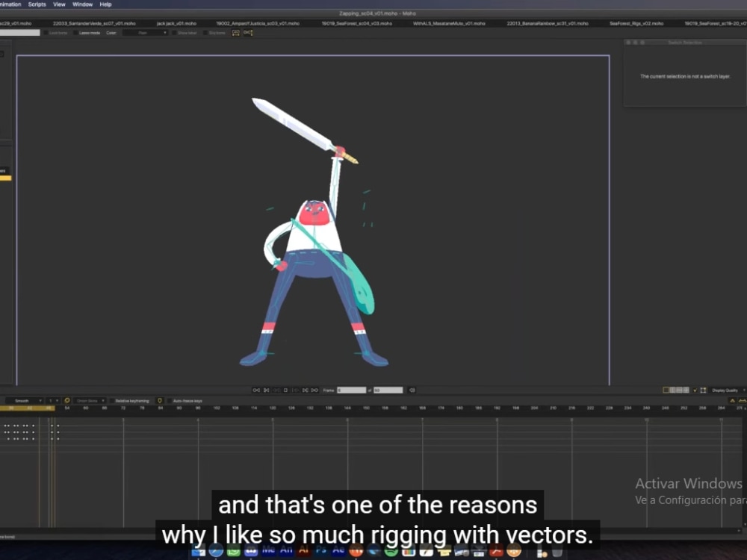Toggle the Lock bone checkbox

46,33
